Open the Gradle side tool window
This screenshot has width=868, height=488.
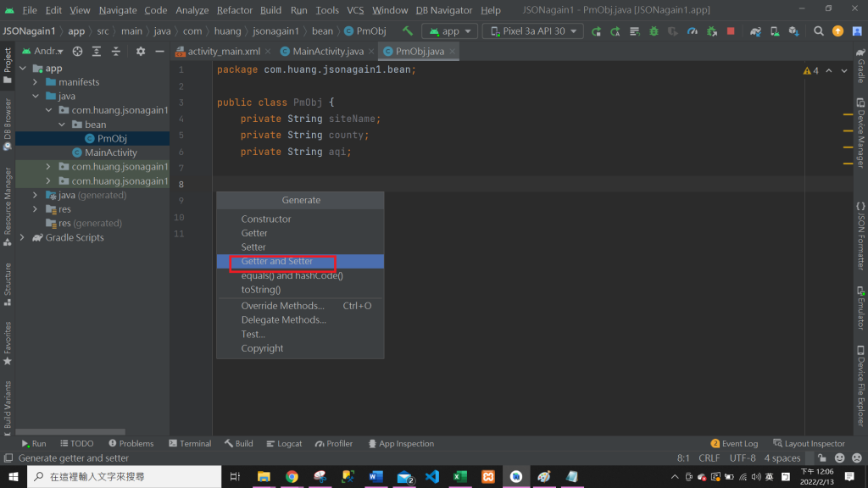[861, 64]
